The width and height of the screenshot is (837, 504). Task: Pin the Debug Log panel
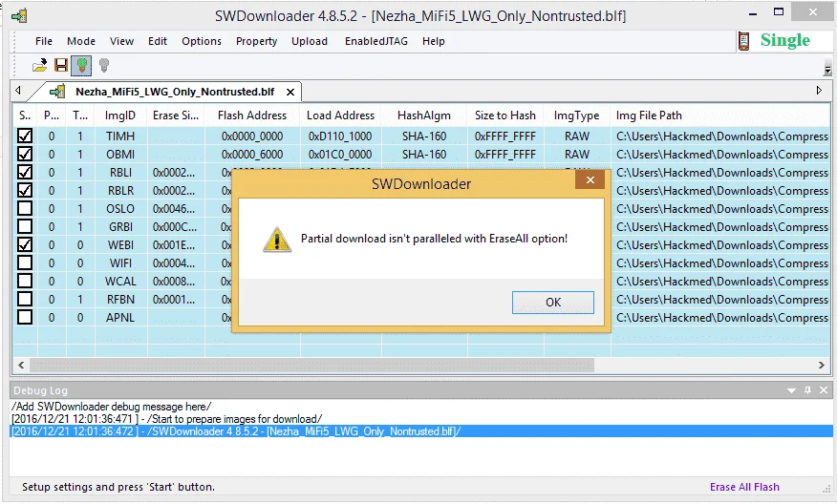point(807,390)
